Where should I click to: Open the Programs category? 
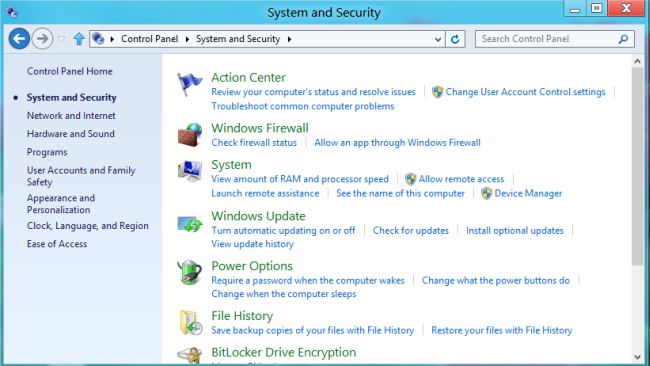47,152
